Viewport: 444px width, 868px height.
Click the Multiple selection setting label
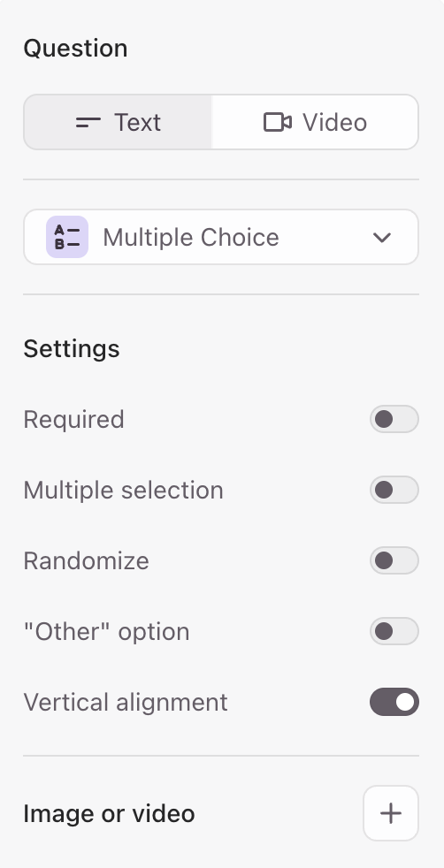pyautogui.click(x=124, y=491)
